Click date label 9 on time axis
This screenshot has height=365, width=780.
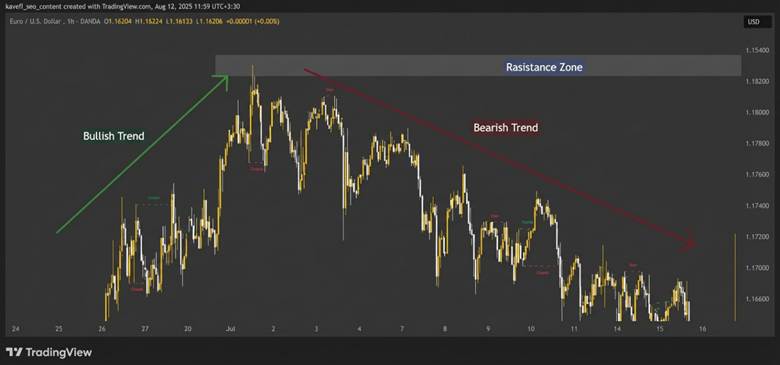tap(488, 329)
